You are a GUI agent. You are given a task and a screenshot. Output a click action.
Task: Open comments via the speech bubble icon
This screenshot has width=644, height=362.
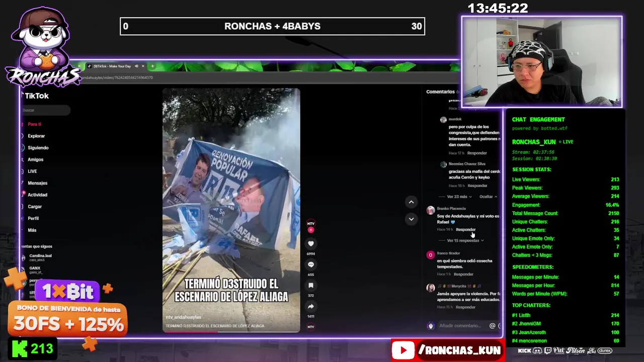tap(310, 264)
